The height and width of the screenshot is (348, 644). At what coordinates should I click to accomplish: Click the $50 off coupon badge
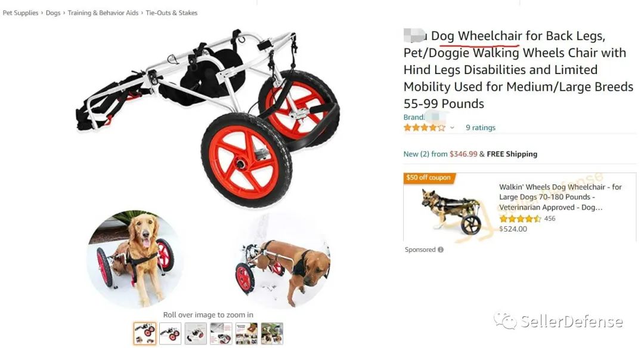coord(428,178)
